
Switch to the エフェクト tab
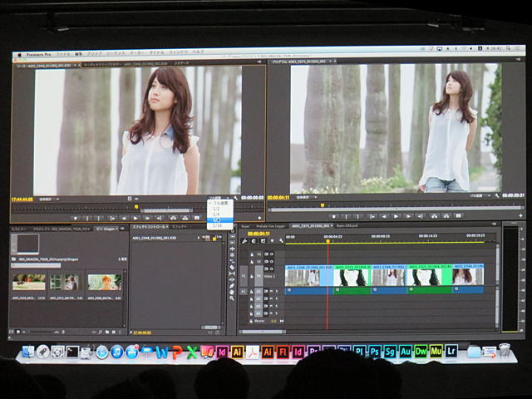pyautogui.click(x=180, y=227)
